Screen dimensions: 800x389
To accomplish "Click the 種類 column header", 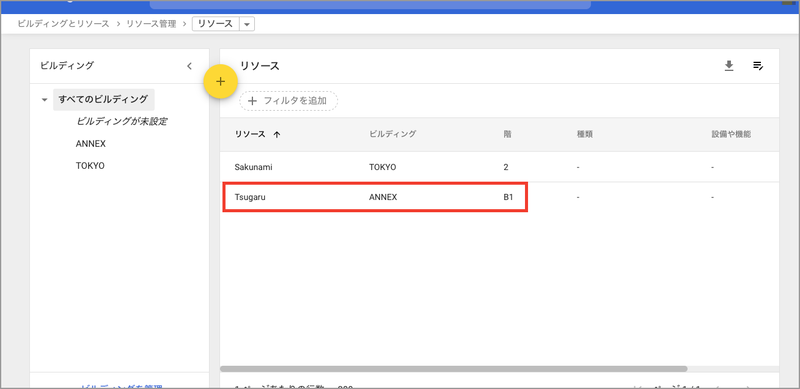I will (x=584, y=134).
